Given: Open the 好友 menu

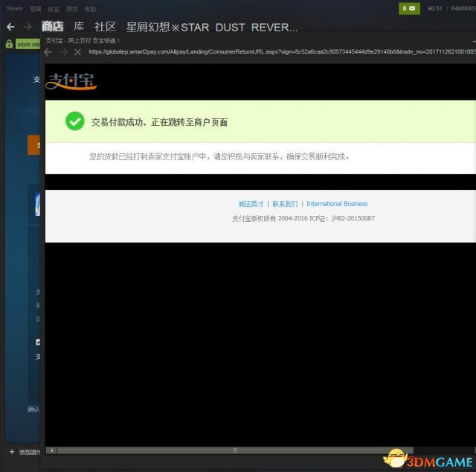Looking at the screenshot, I should tap(54, 9).
